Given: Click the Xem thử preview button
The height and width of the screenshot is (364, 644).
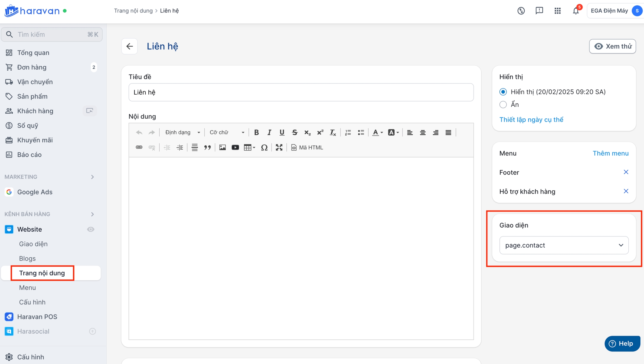Looking at the screenshot, I should tap(612, 46).
